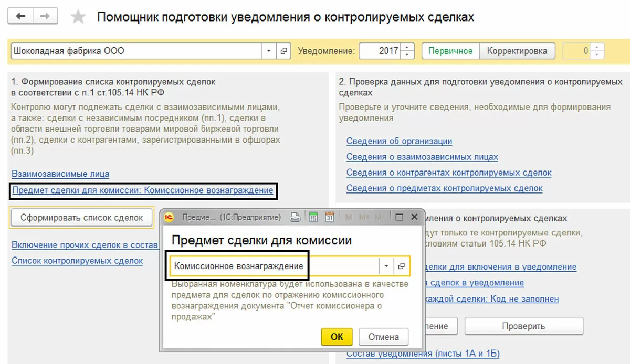
Task: Go forward with the right arrow button
Action: (45, 16)
